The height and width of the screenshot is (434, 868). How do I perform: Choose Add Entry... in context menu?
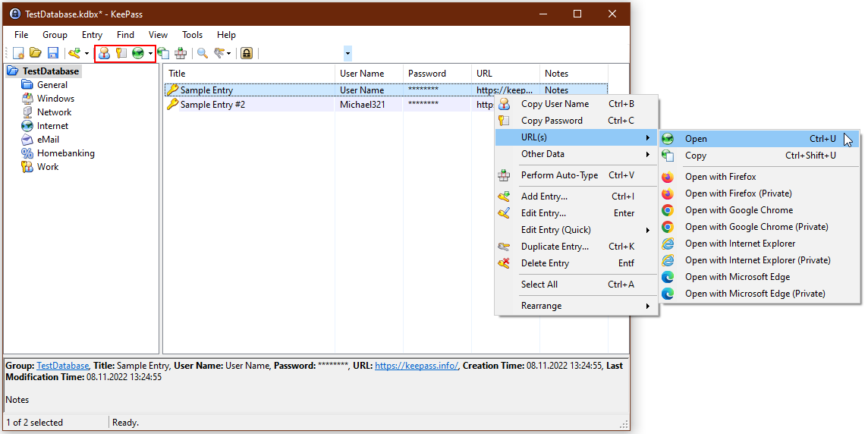click(577, 196)
